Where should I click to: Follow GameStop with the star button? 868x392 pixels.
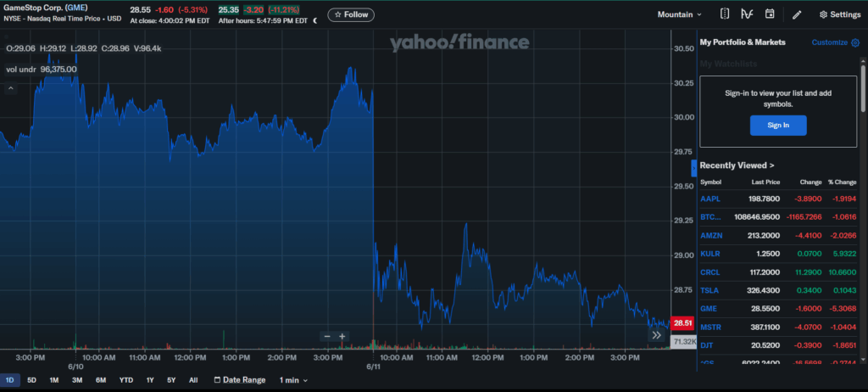click(351, 15)
